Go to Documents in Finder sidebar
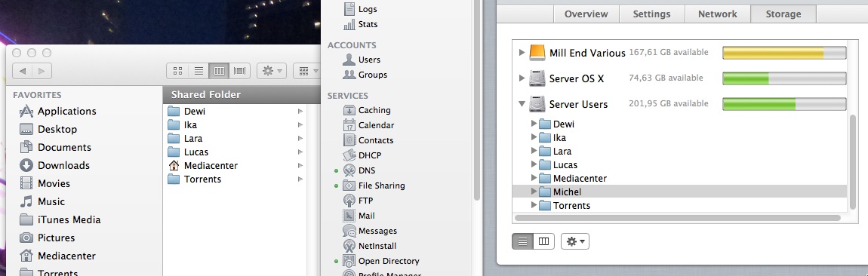 click(55, 148)
